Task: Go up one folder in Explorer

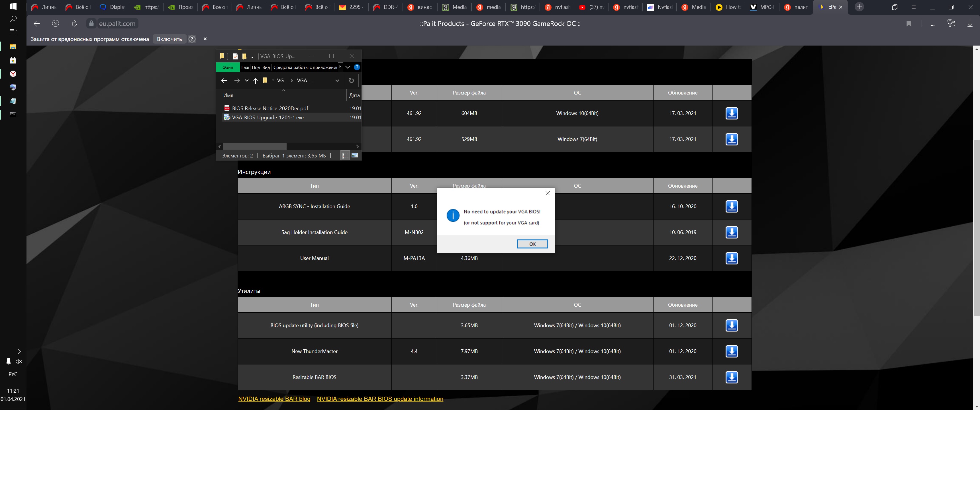Action: (x=255, y=81)
